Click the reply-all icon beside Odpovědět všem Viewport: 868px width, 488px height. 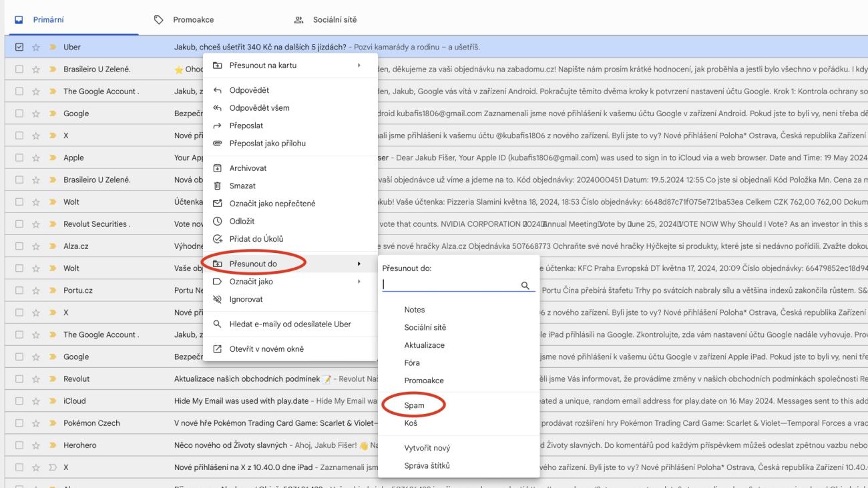217,108
